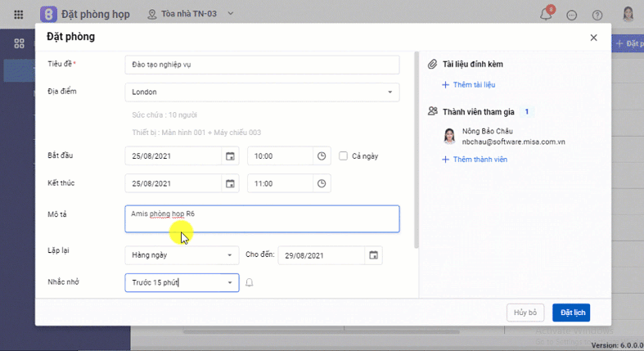
Task: Expand the Địa điểm London dropdown
Action: click(389, 92)
